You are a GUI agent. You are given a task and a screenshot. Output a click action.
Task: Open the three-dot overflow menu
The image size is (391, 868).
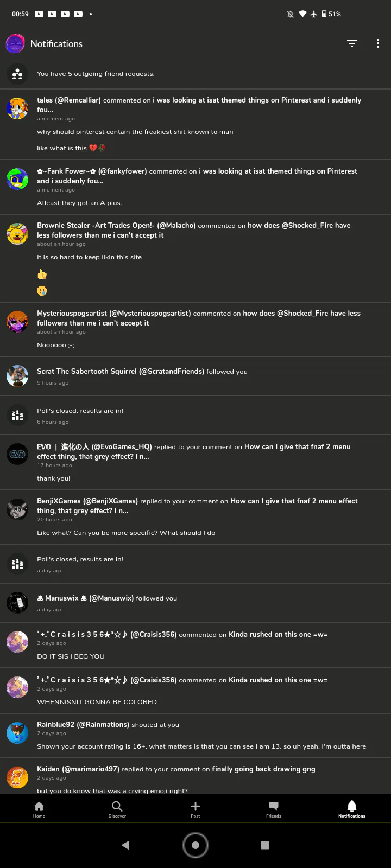pos(378,43)
